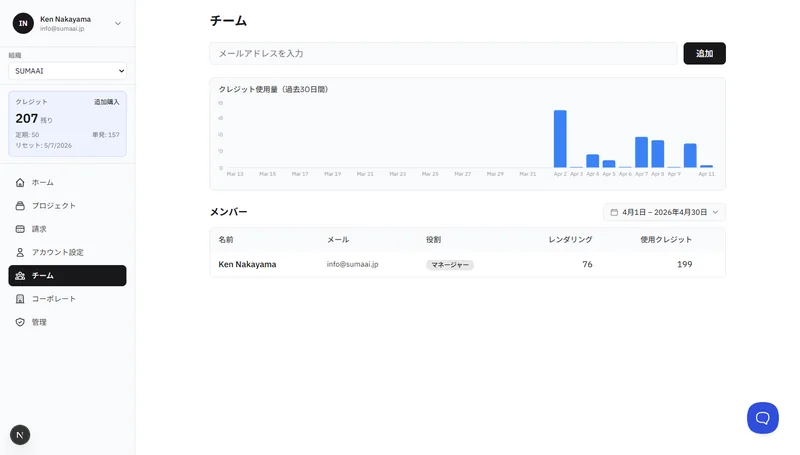Open 管理 in the sidebar
This screenshot has height=455, width=800.
tap(67, 322)
